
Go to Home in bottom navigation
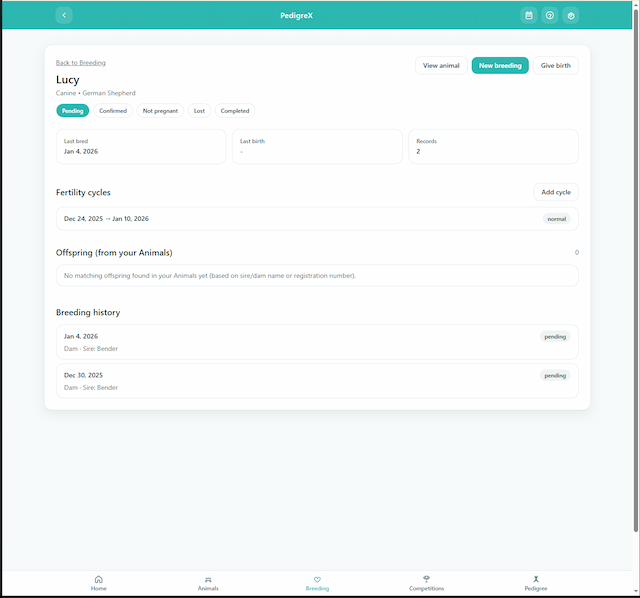point(98,583)
